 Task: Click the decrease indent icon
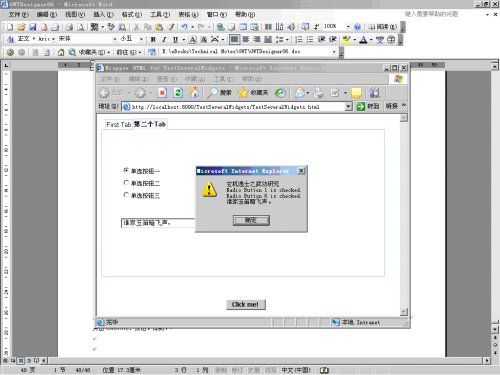point(321,40)
